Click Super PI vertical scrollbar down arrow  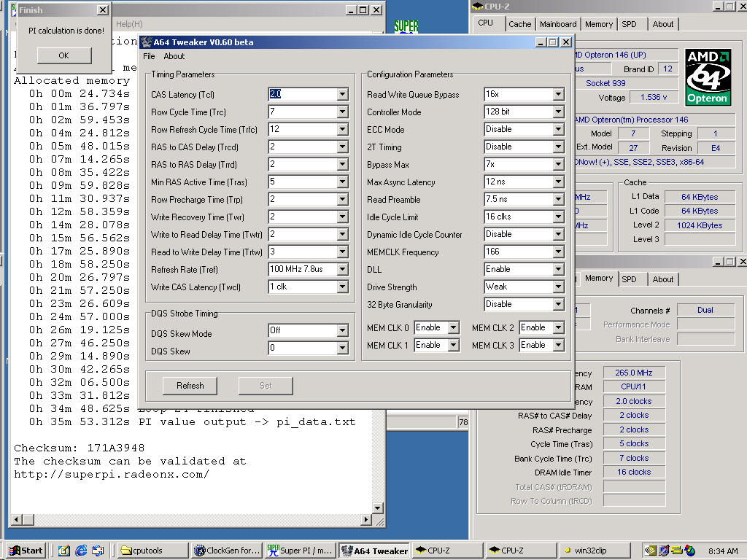point(377,508)
